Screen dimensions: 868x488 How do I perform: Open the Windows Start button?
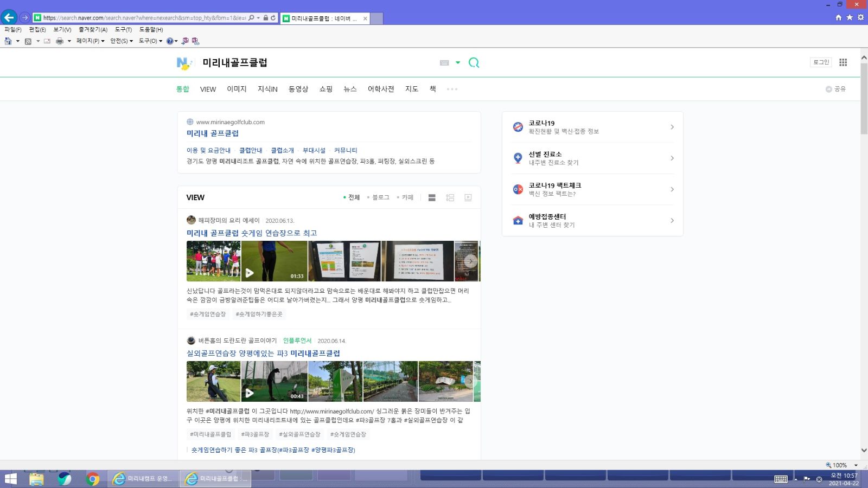click(x=10, y=479)
